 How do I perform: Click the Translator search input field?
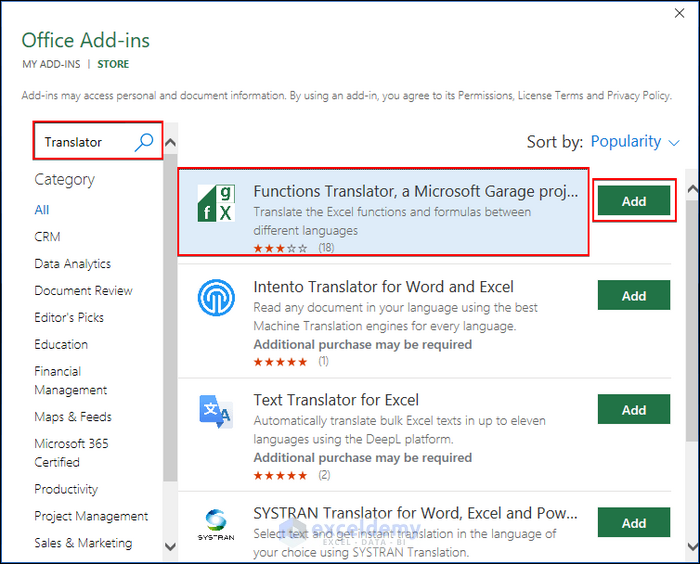pyautogui.click(x=85, y=142)
